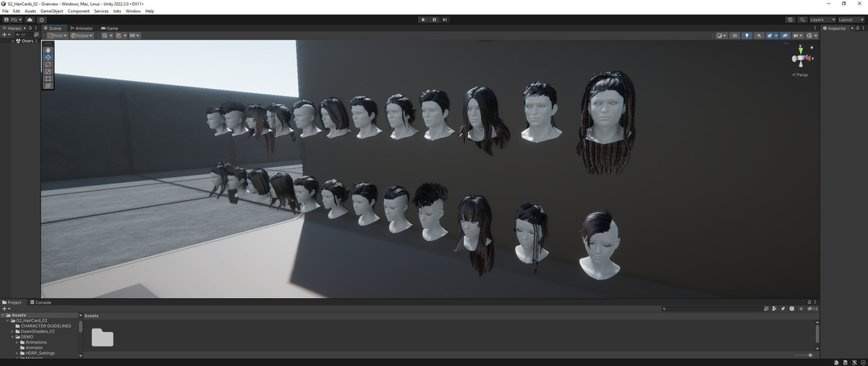Toggle scene audio mute

click(758, 35)
